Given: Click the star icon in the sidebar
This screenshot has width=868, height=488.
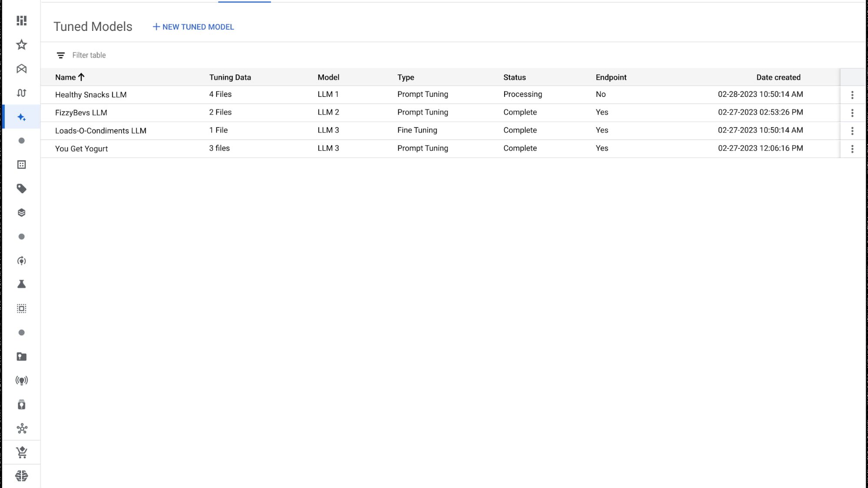Looking at the screenshot, I should (x=21, y=44).
